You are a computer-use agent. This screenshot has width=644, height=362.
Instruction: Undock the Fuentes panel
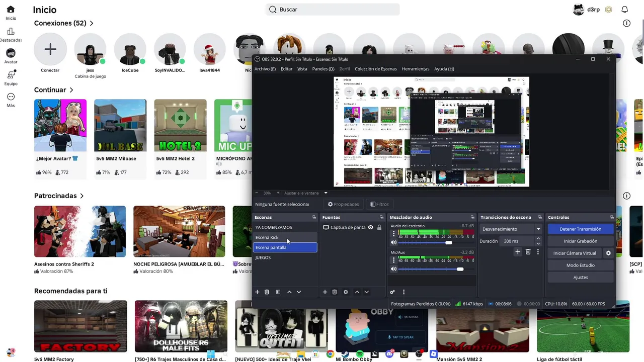point(382,217)
